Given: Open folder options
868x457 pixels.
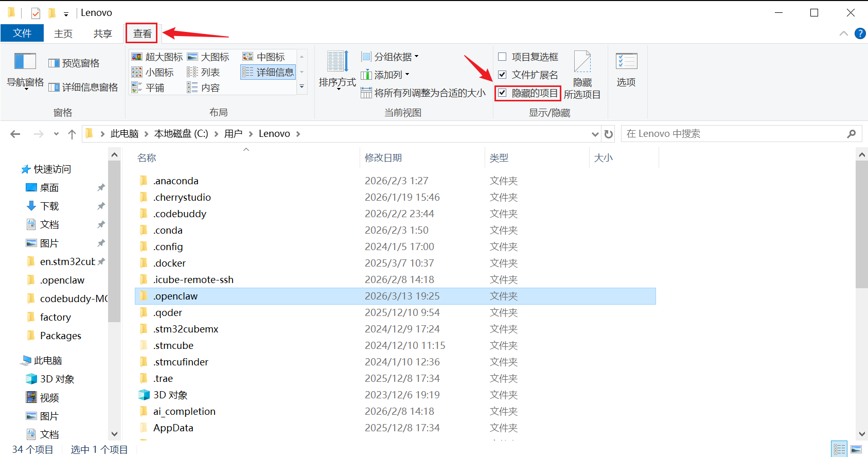Looking at the screenshot, I should (x=626, y=70).
